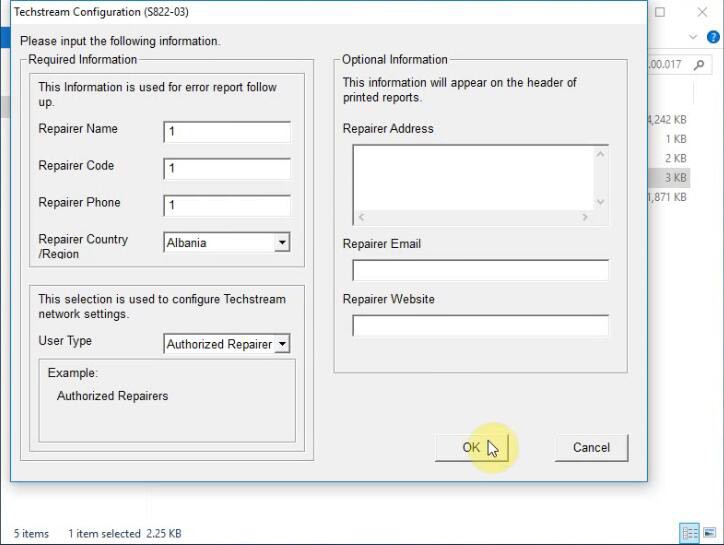Click the address box scroll left arrow
This screenshot has width=724, height=545.
tap(362, 217)
